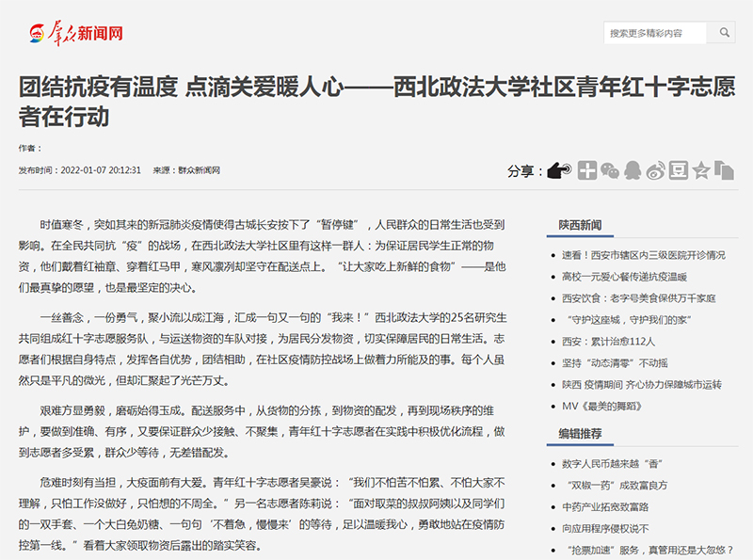Click the search magnifier icon

pos(725,34)
